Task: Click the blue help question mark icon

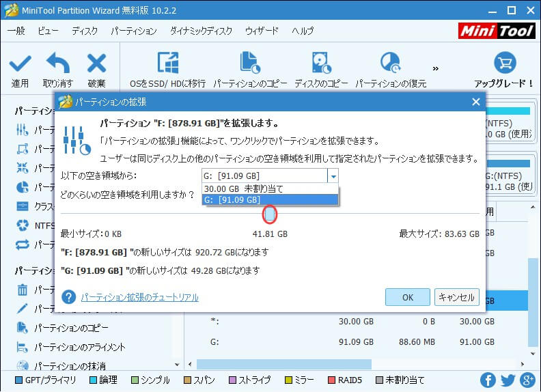Action: [x=69, y=297]
